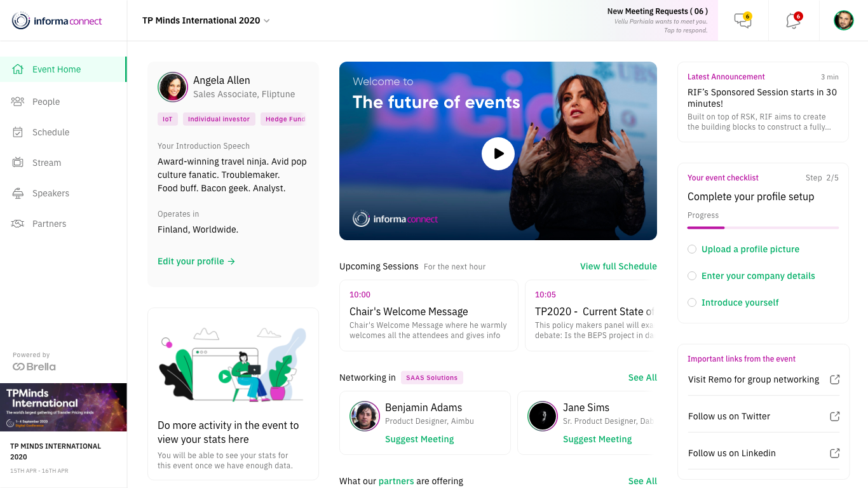The width and height of the screenshot is (868, 488).
Task: Click the Angela Allen name
Action: point(222,80)
